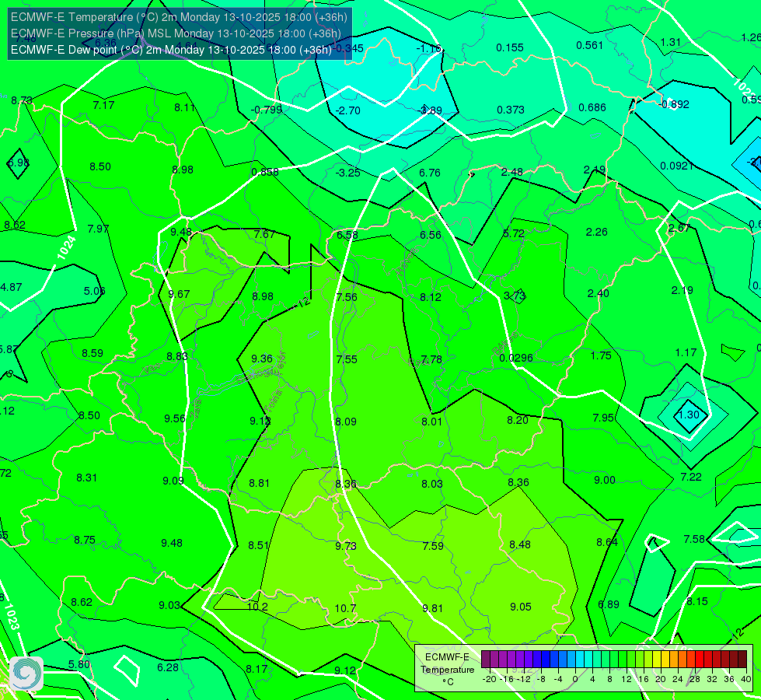761x700 pixels.
Task: Click the 0.373 grid value
Action: [x=511, y=110]
